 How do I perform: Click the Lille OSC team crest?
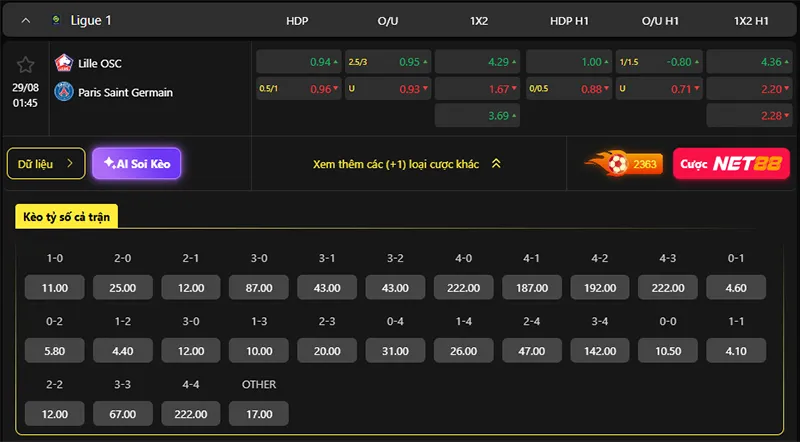tap(64, 63)
